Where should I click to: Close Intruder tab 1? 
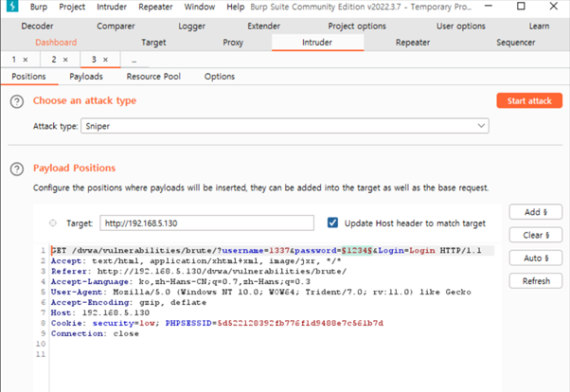(x=26, y=60)
